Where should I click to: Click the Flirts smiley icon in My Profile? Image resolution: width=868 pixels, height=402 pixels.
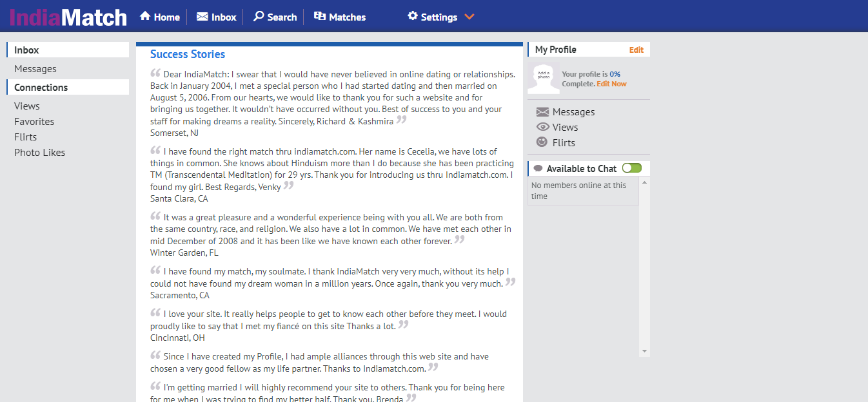click(x=542, y=142)
